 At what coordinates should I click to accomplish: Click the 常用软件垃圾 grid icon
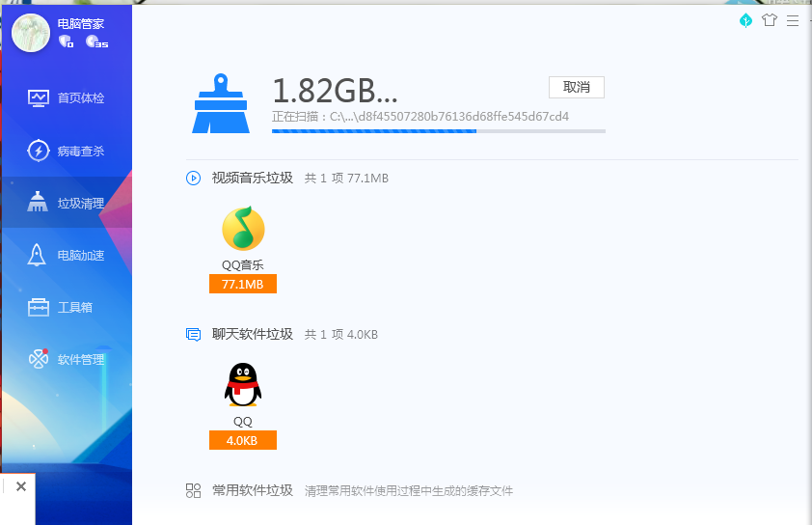193,491
